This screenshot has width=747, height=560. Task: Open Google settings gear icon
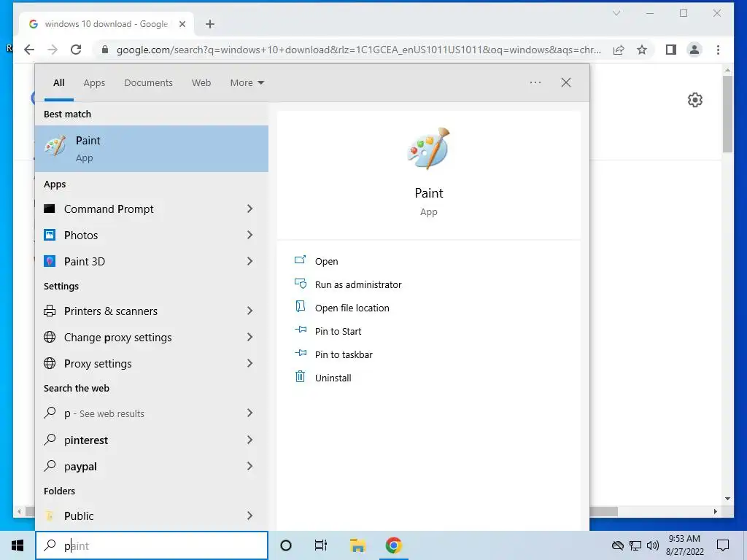[695, 100]
